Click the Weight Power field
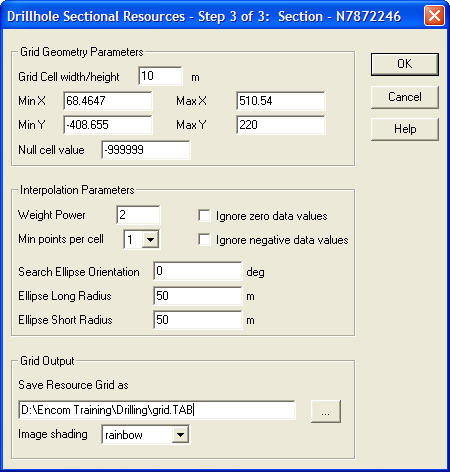 click(x=138, y=215)
